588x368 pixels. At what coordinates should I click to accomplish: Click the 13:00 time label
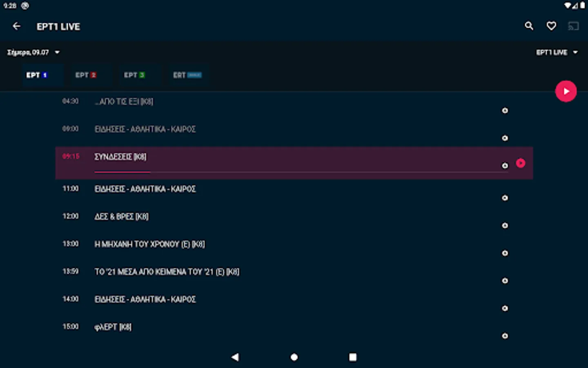(x=70, y=244)
